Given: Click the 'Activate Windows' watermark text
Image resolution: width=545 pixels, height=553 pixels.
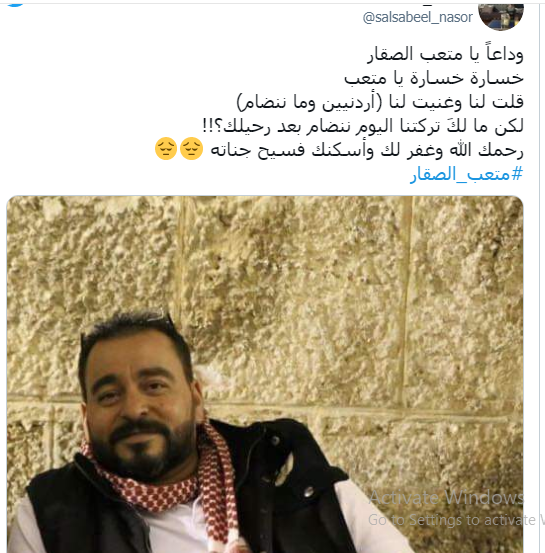Looking at the screenshot, I should tap(446, 498).
